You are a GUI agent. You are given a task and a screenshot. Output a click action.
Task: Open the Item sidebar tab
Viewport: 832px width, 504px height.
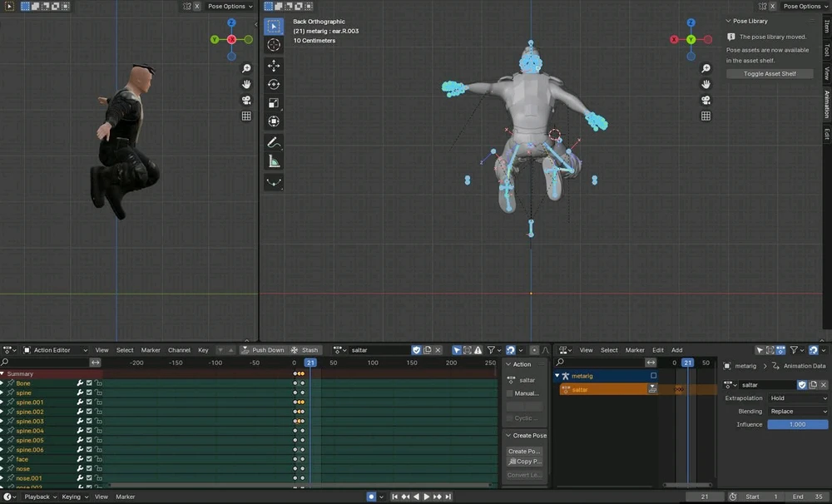827,27
